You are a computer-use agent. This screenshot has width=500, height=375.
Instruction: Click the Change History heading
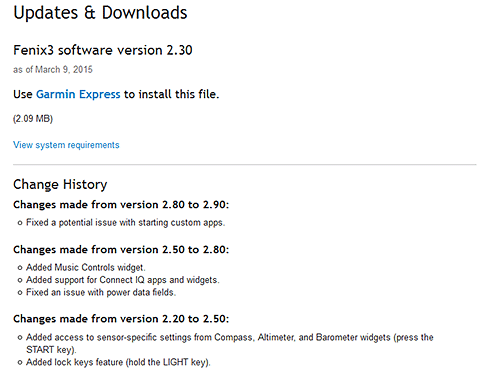pyautogui.click(x=60, y=184)
